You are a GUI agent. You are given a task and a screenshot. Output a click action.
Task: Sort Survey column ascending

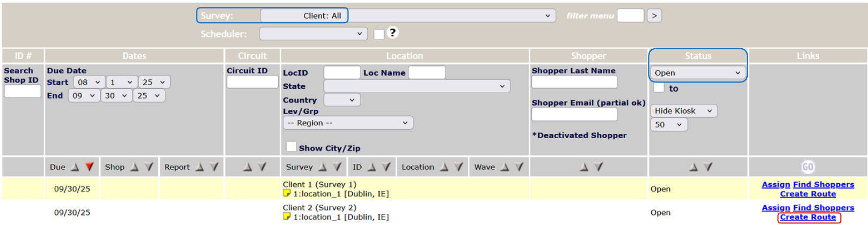[323, 167]
